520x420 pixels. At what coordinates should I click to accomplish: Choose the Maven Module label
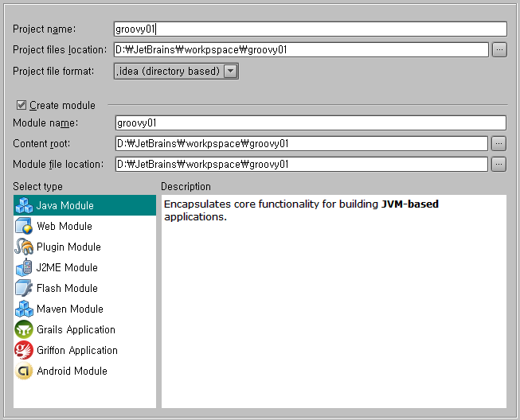pyautogui.click(x=70, y=309)
